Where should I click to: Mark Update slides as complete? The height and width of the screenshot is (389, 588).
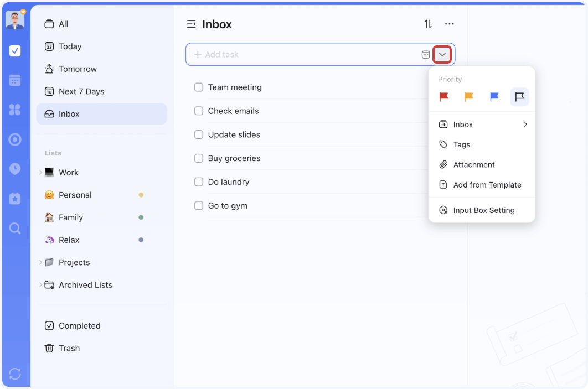tap(199, 134)
